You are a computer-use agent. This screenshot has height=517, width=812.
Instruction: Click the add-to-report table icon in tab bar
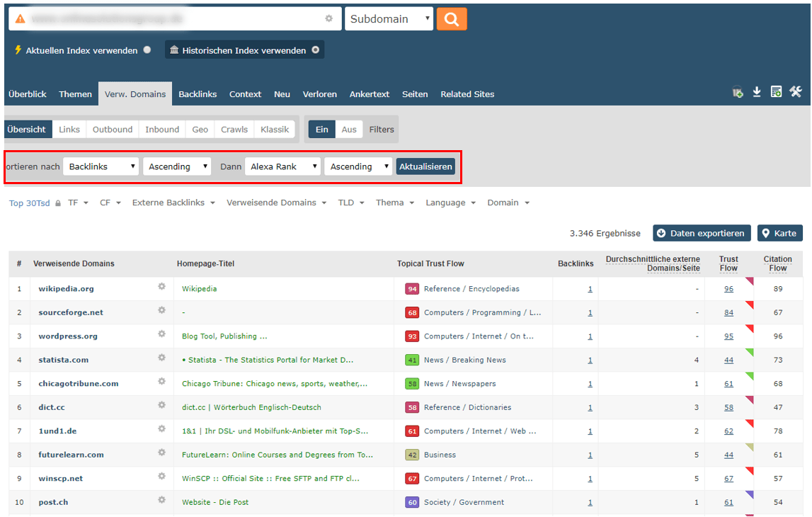[x=776, y=92]
